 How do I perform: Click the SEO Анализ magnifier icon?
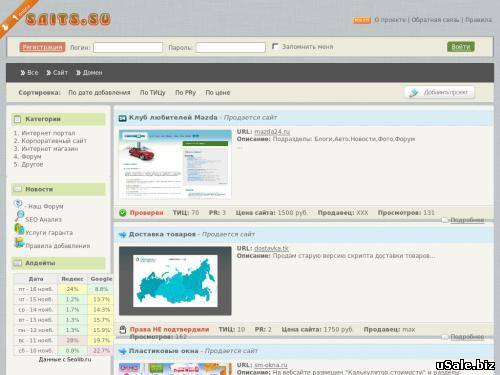(19, 216)
